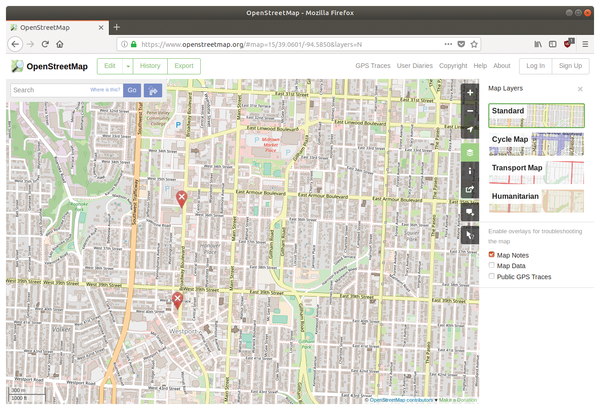This screenshot has height=410, width=600.
Task: Add a note to the map
Action: pyautogui.click(x=470, y=212)
